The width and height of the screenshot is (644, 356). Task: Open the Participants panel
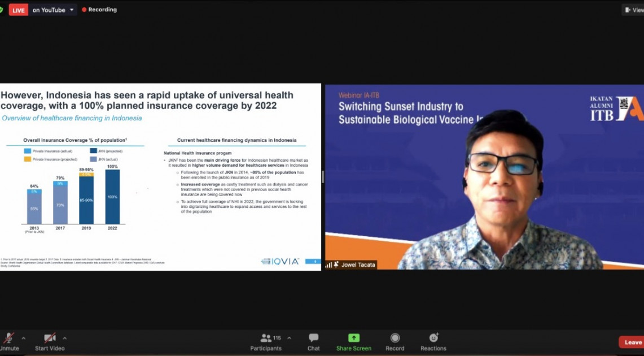tap(266, 341)
